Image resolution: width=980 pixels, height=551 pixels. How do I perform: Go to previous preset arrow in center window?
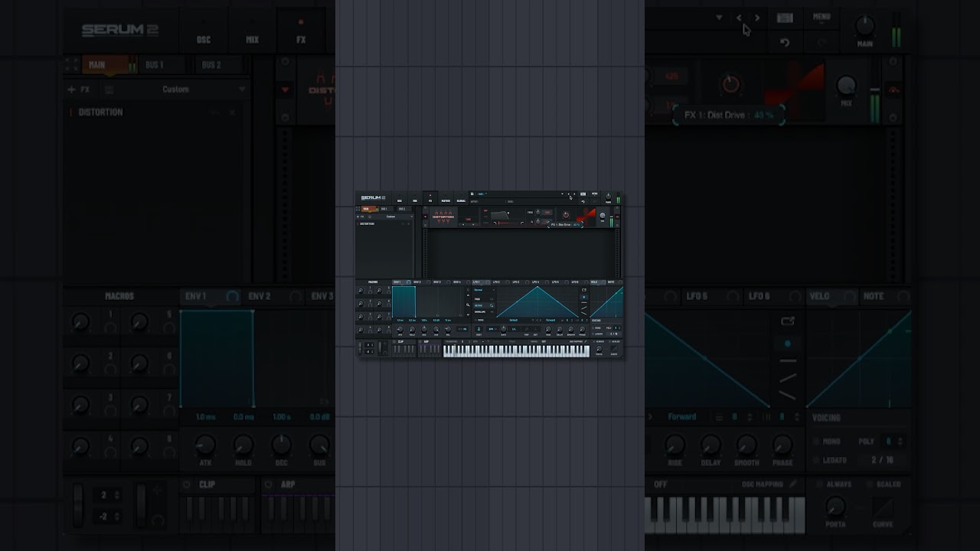tap(569, 194)
